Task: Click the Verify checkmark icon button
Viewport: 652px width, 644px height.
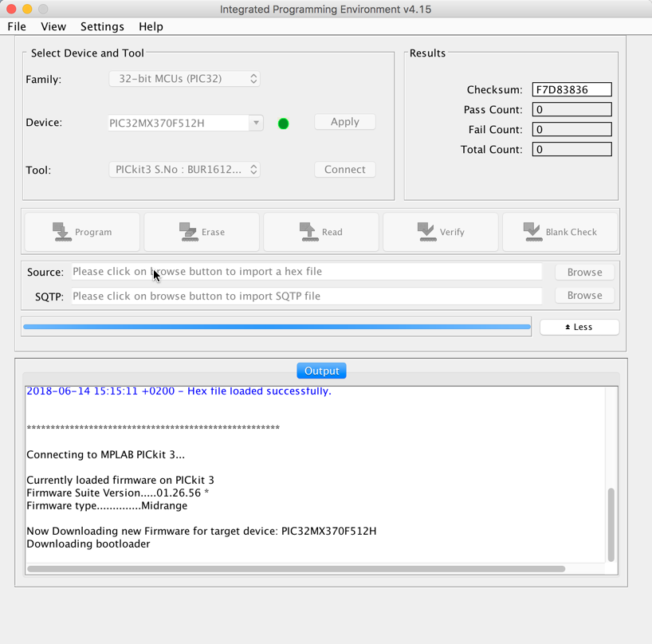Action: tap(441, 232)
